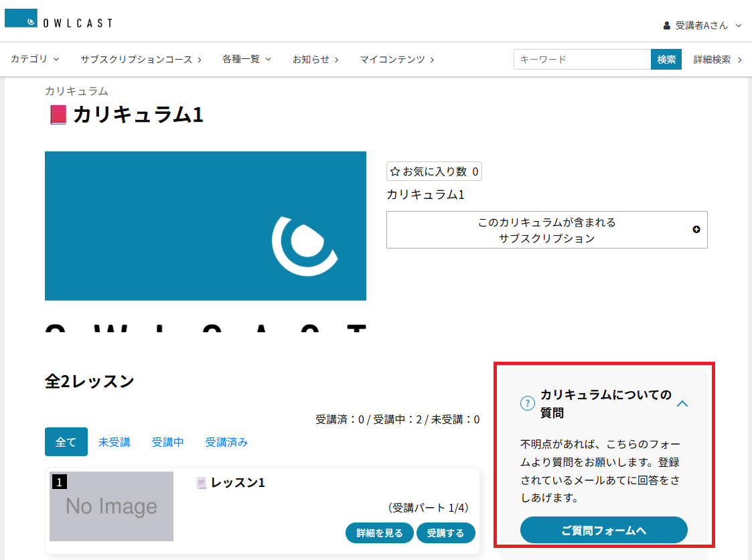Image resolution: width=752 pixels, height=560 pixels.
Task: Click the ご質問フォームへ button
Action: [603, 530]
